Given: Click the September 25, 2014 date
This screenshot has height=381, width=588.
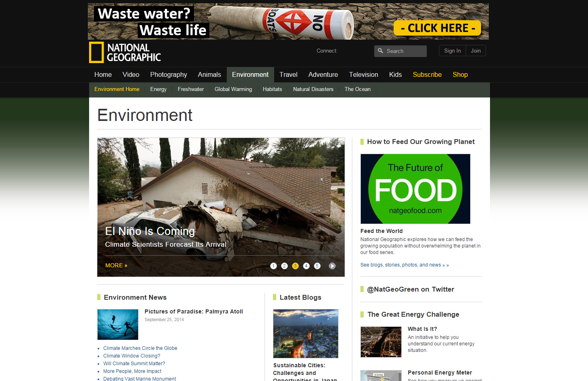Looking at the screenshot, I should [x=164, y=320].
